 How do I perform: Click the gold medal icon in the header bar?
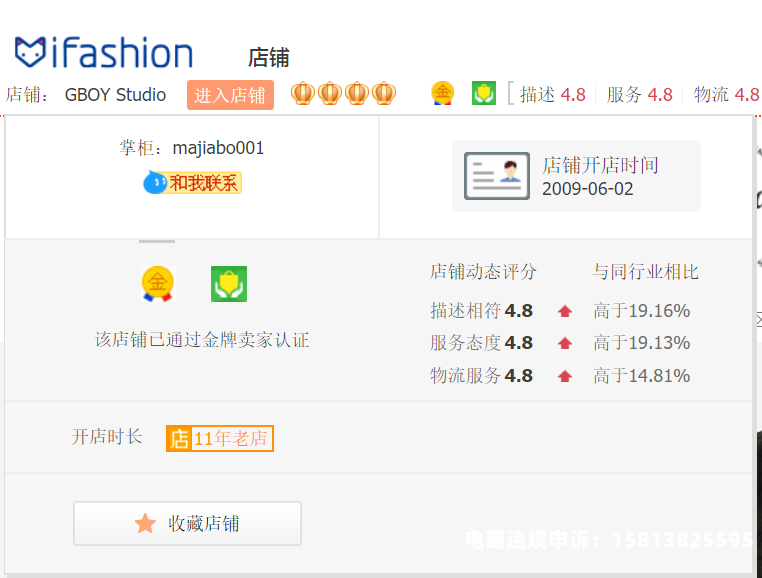click(443, 94)
